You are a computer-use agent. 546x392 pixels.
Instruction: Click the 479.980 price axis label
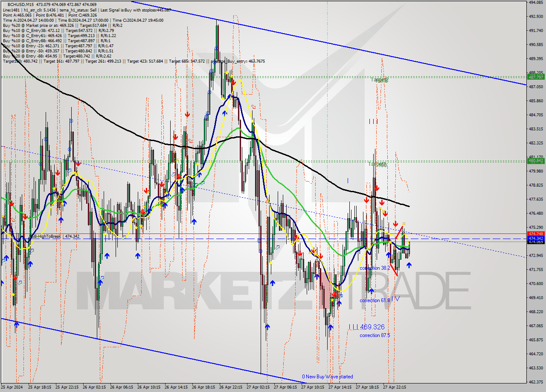[536, 171]
